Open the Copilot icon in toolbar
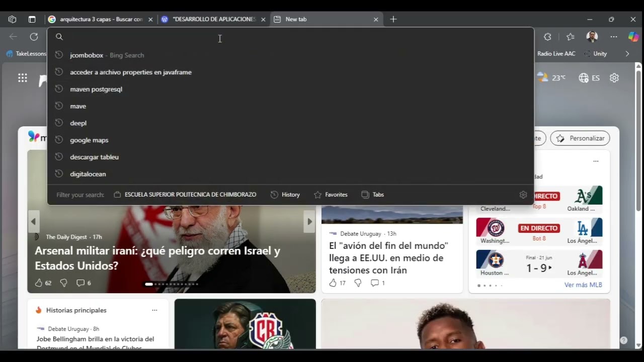 point(633,37)
